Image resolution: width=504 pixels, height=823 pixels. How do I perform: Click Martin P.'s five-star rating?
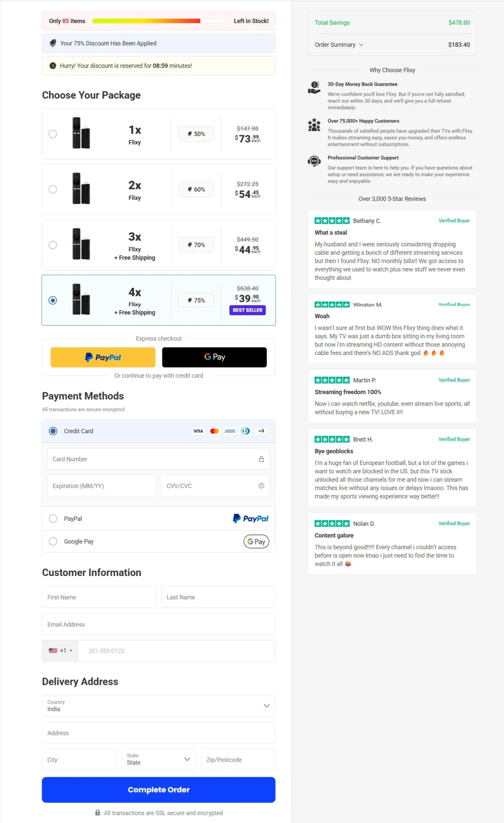(332, 380)
